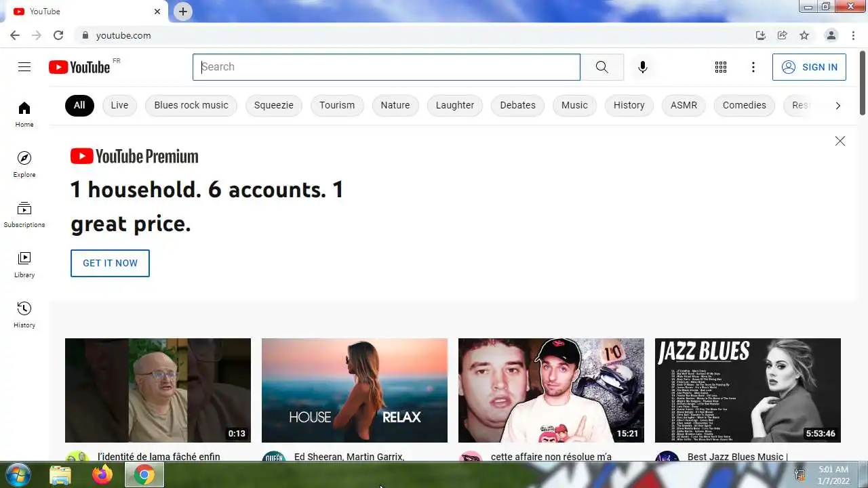868x488 pixels.
Task: Launch Firefox from taskbar
Action: (102, 475)
